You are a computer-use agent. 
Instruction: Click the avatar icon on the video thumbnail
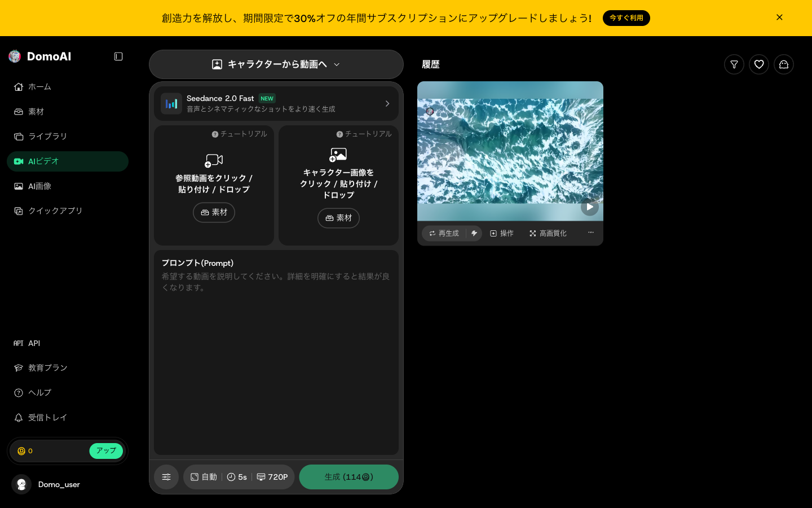430,111
